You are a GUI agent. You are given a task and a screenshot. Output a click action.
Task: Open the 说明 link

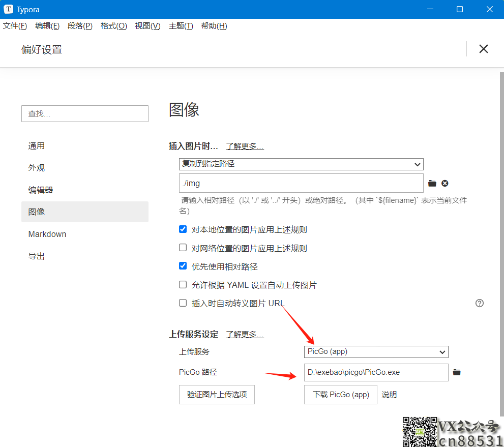[389, 394]
